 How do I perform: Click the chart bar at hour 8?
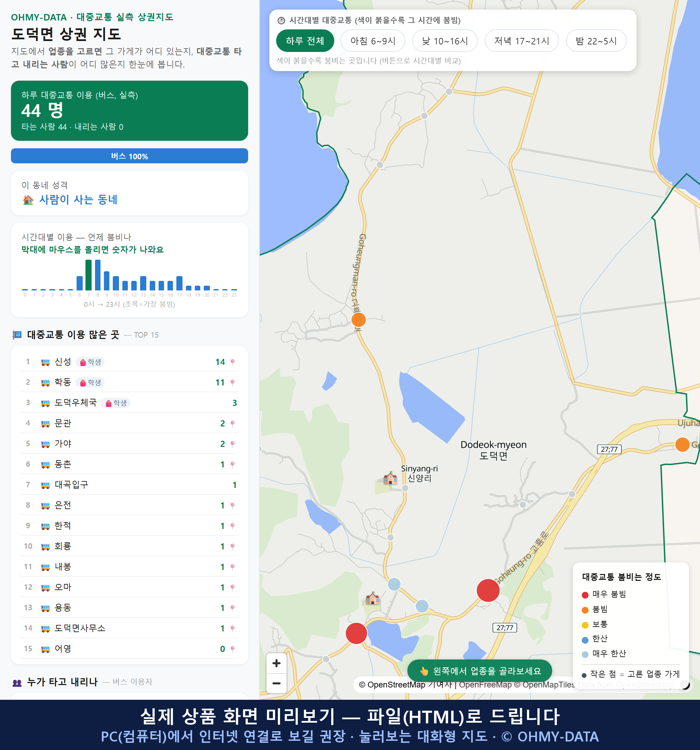(98, 275)
